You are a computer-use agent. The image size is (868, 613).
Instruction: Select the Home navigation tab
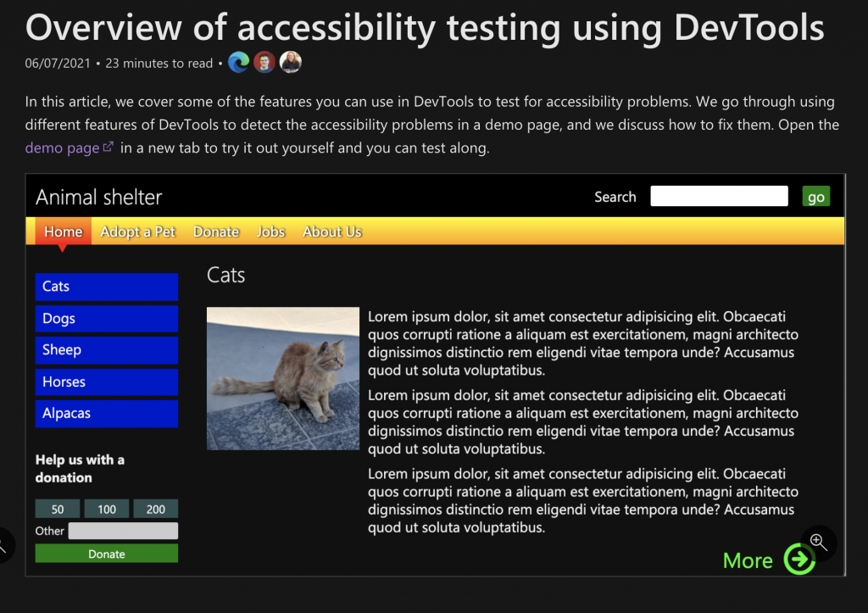[x=63, y=231]
